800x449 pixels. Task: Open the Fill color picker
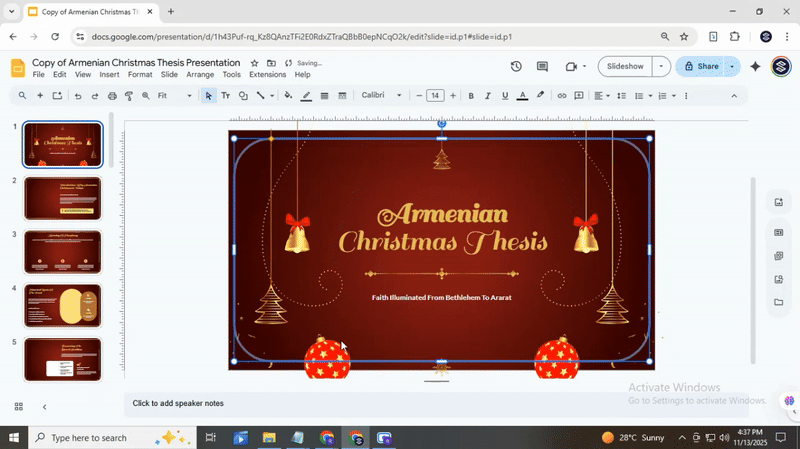point(288,96)
